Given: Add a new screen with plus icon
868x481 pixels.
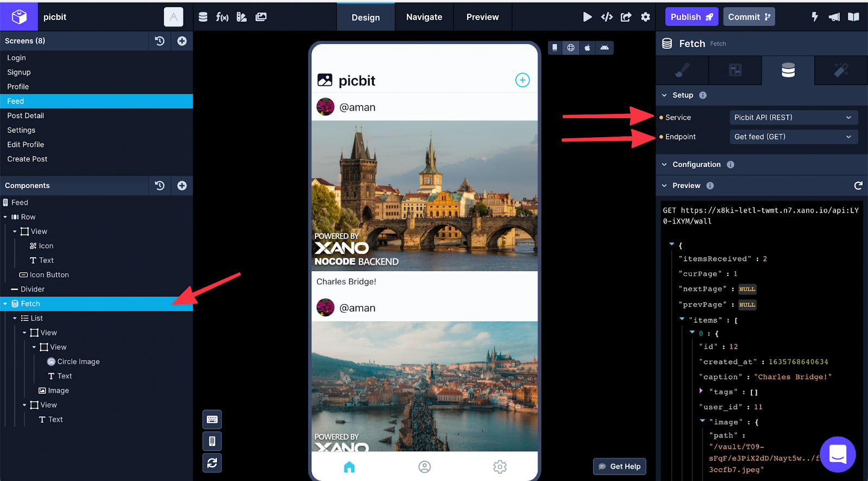Looking at the screenshot, I should tap(182, 41).
